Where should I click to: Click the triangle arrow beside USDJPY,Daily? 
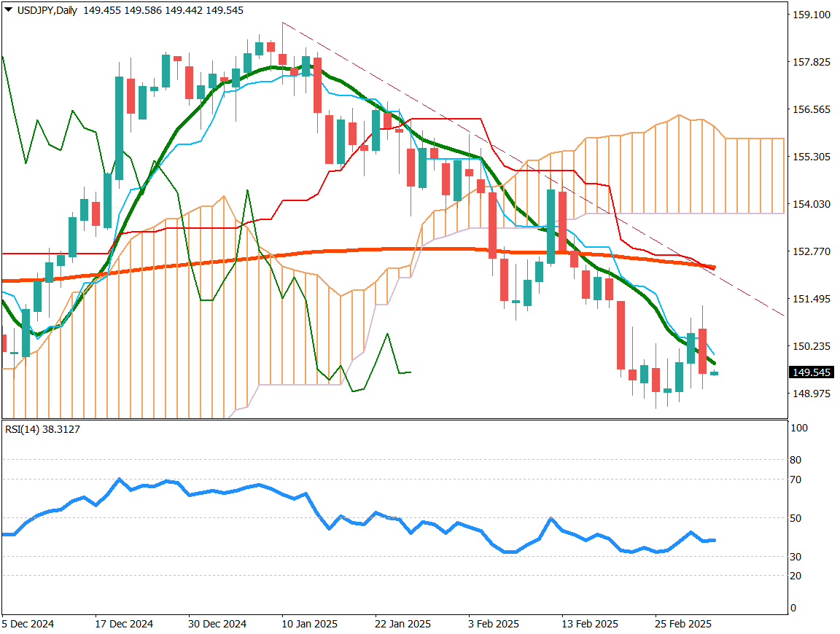(8, 10)
